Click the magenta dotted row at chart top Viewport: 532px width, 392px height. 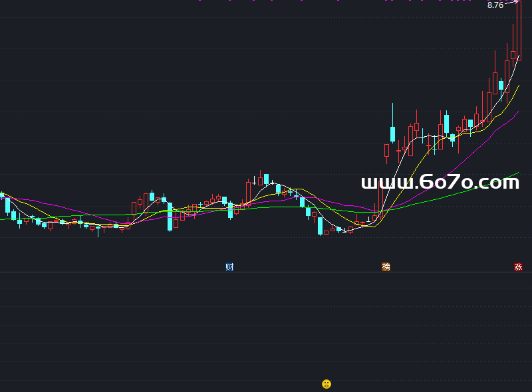pyautogui.click(x=332, y=1)
